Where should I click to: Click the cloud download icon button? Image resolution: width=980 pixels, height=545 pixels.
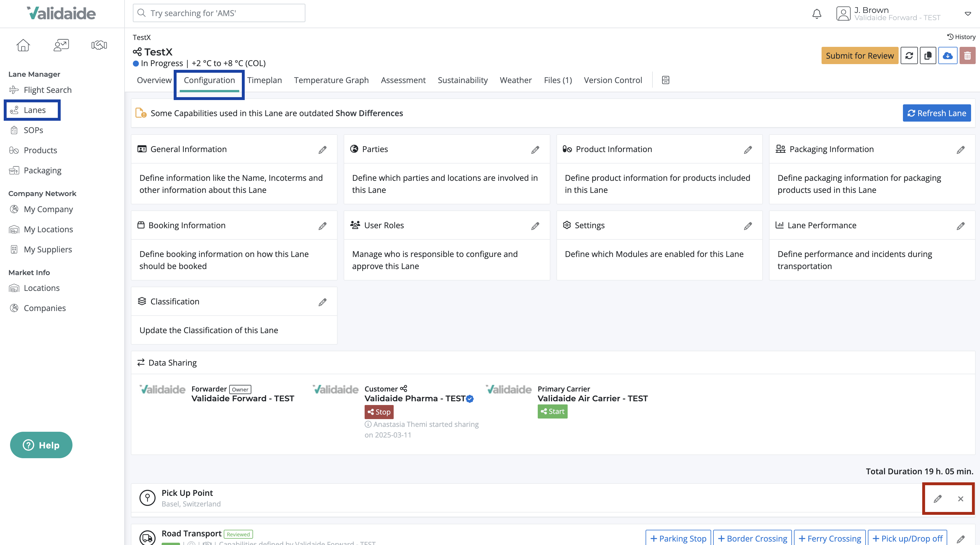pyautogui.click(x=948, y=56)
